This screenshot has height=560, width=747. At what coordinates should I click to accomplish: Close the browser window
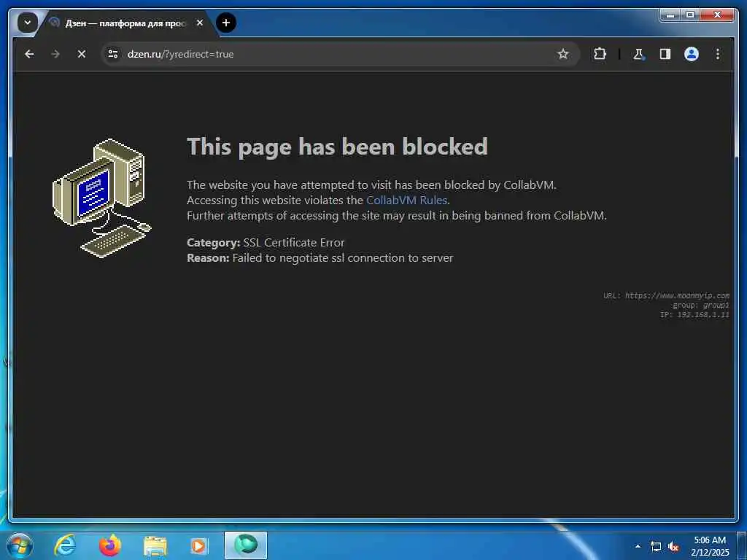point(718,15)
